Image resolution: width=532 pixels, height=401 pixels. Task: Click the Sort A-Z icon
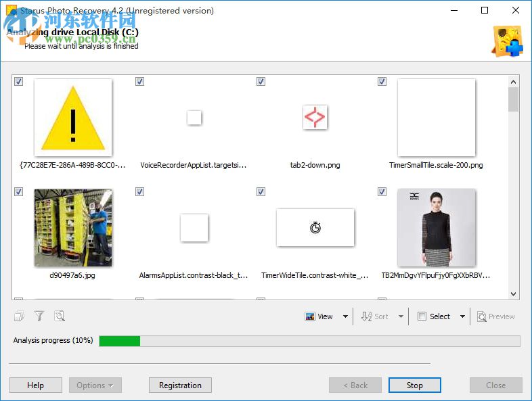[x=366, y=316]
